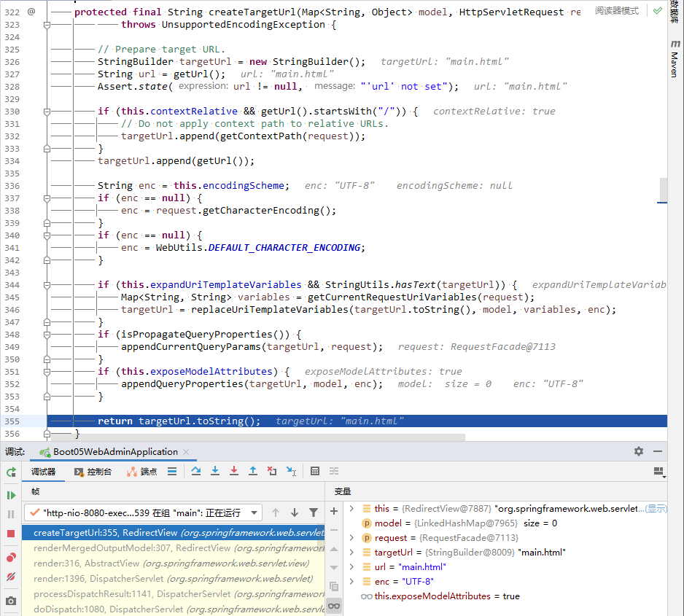
Task: Click the Step Over icon
Action: [196, 471]
